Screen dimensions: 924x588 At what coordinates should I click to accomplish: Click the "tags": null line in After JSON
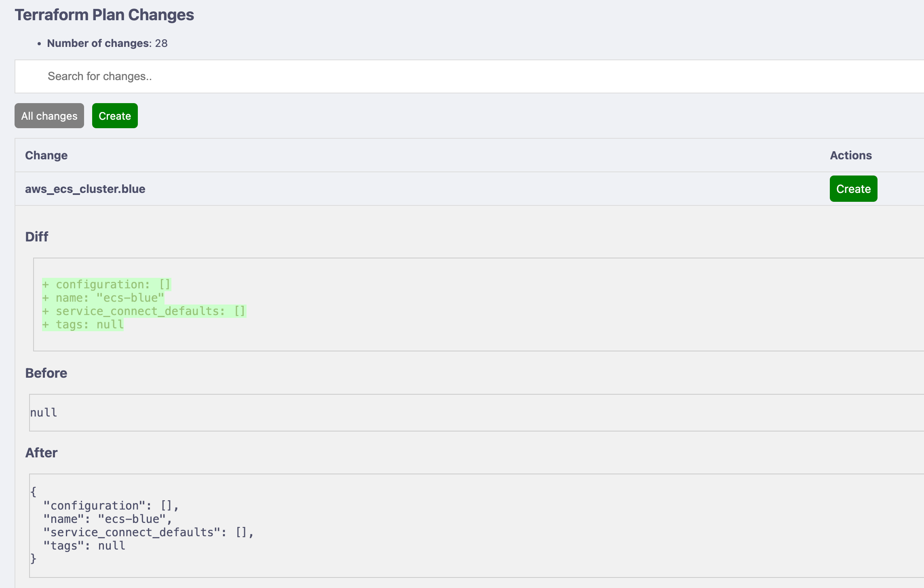click(x=84, y=546)
